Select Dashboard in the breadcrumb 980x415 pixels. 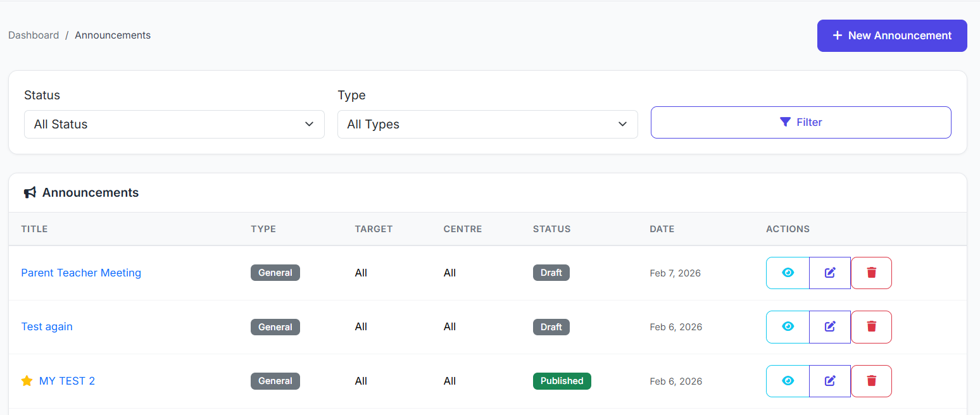pos(34,35)
